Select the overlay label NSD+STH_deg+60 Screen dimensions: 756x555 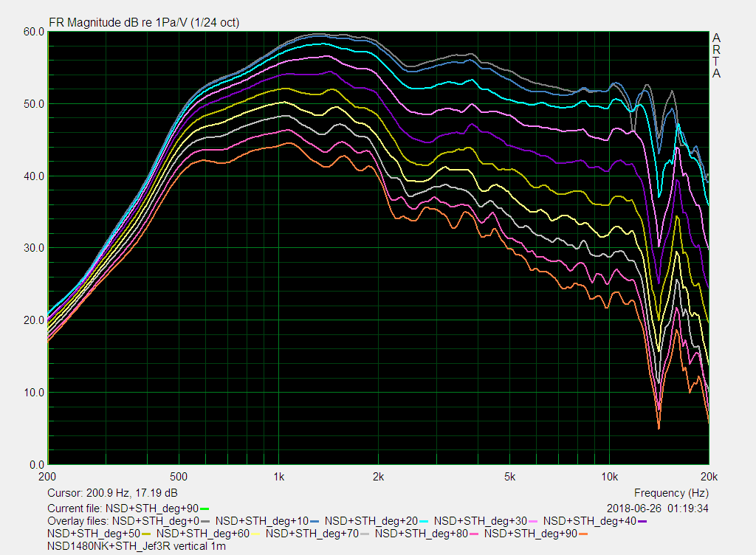(x=203, y=534)
